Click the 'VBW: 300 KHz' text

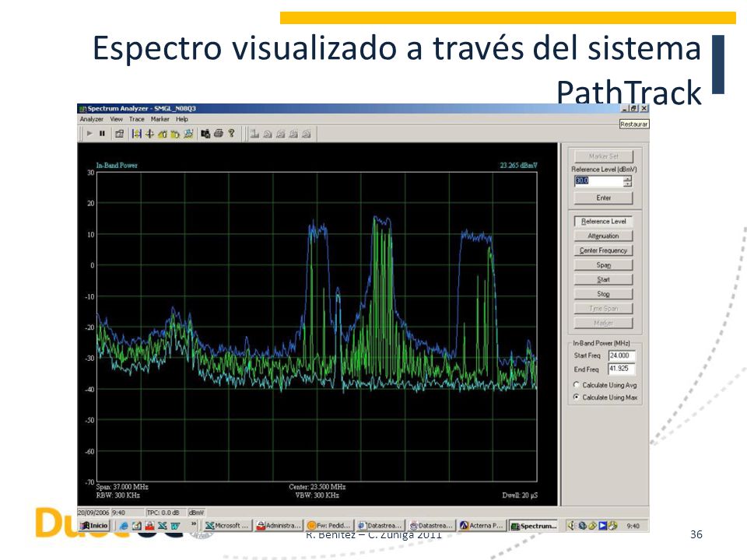click(317, 495)
